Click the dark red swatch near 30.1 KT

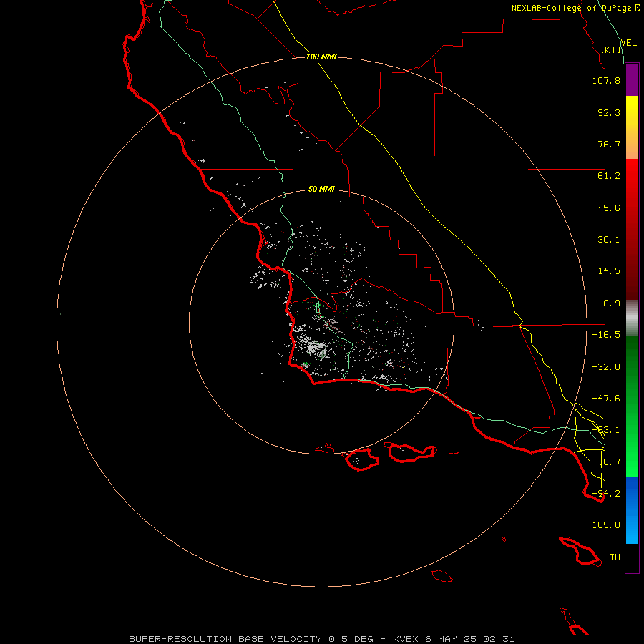[x=632, y=240]
